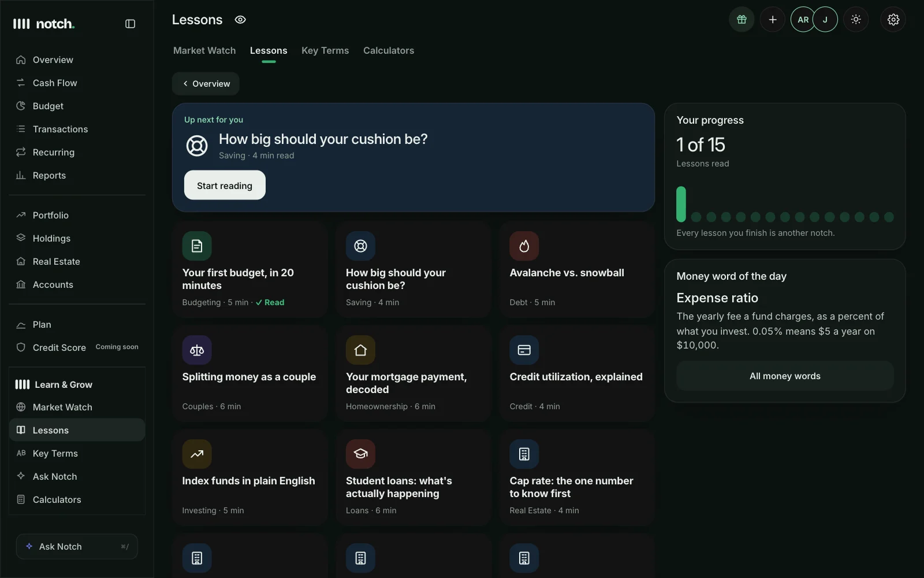The image size is (924, 578).
Task: Open lesson Your first budget, in 20 minutes
Action: tap(250, 269)
